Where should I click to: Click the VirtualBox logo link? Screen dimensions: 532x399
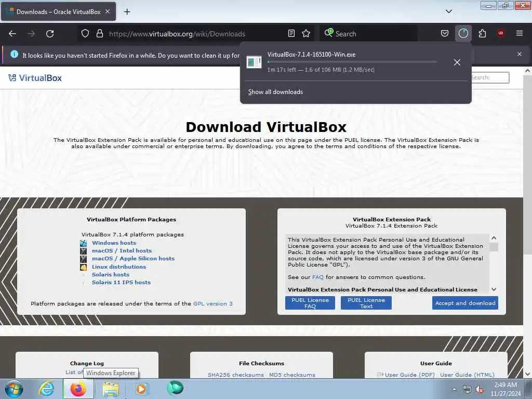click(35, 78)
